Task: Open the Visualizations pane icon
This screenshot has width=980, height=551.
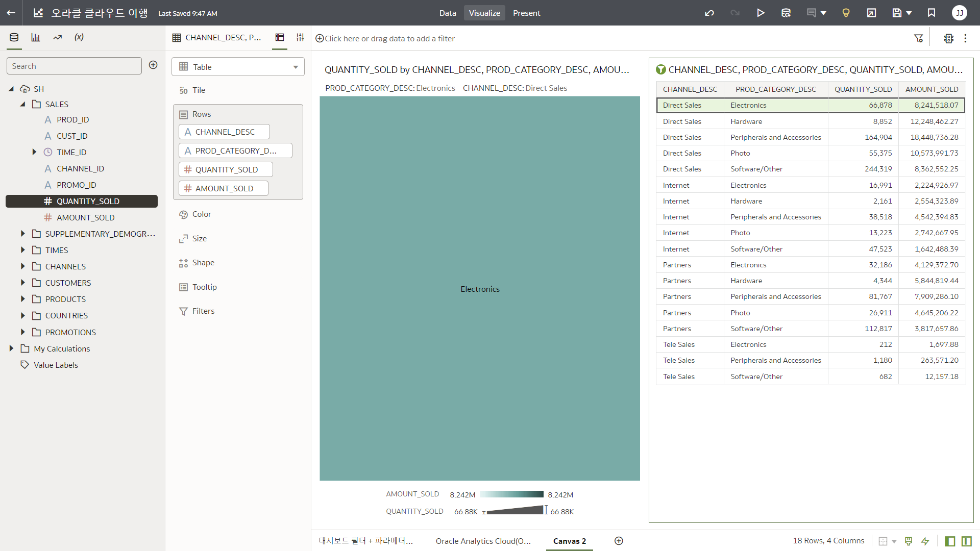Action: 35,37
